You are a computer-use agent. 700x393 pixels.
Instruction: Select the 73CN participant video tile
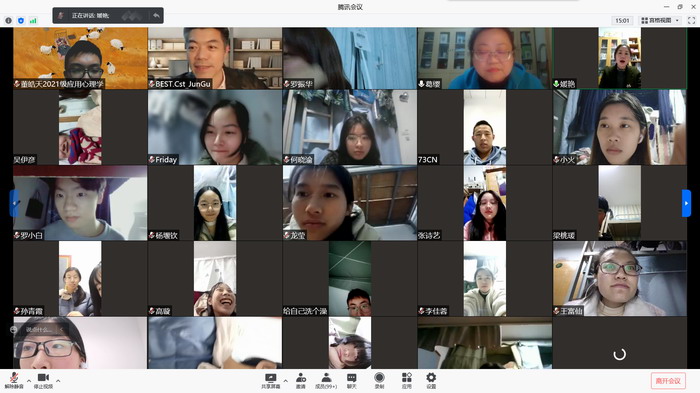(484, 127)
